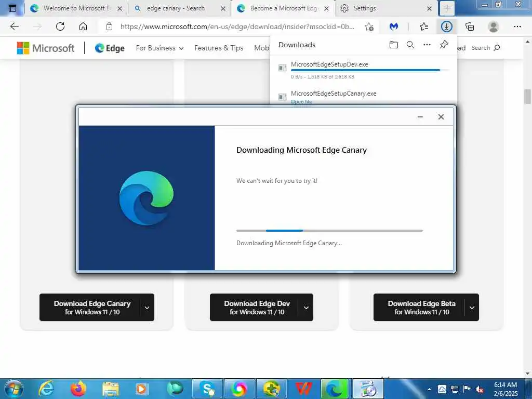Show hidden system tray icons
The width and height of the screenshot is (532, 399).
coord(429,389)
